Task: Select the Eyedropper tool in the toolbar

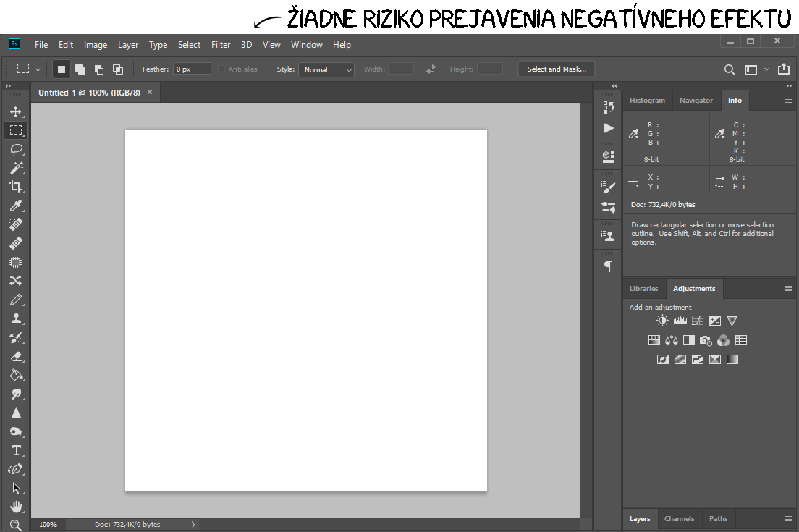Action: [15, 206]
